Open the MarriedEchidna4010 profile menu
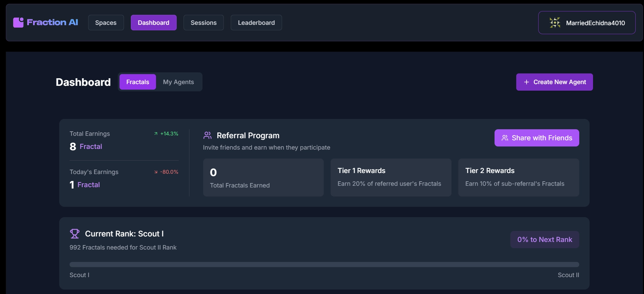Image resolution: width=644 pixels, height=294 pixels. 587,23
